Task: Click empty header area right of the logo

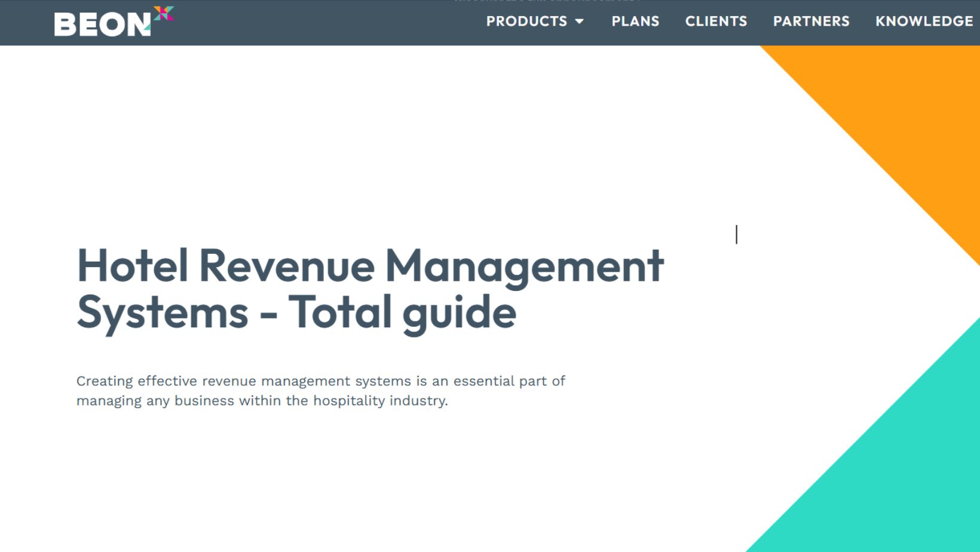Action: point(329,23)
